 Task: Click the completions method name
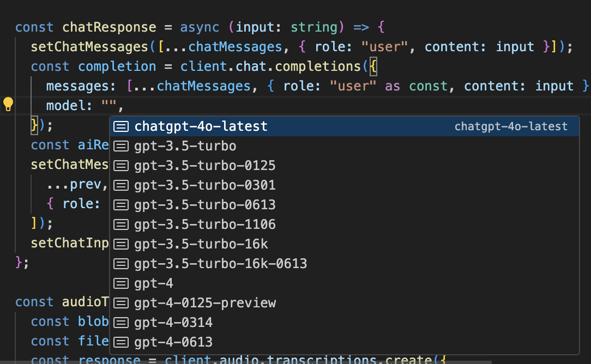point(318,66)
